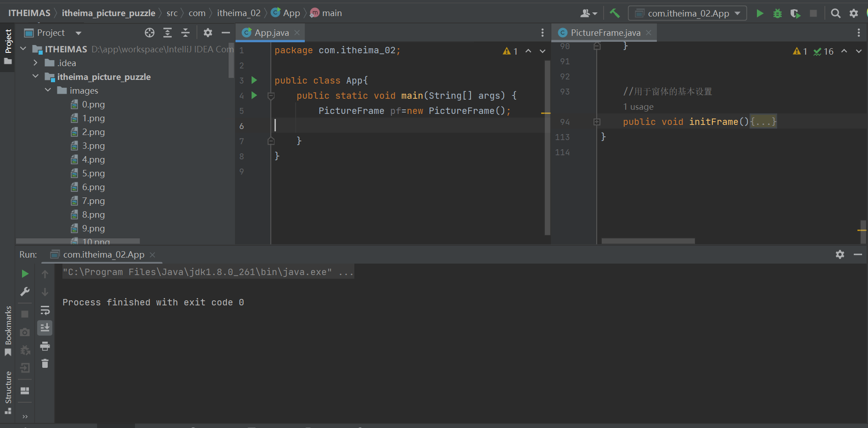This screenshot has height=428, width=868.
Task: Click the Stop square in top toolbar
Action: point(813,13)
